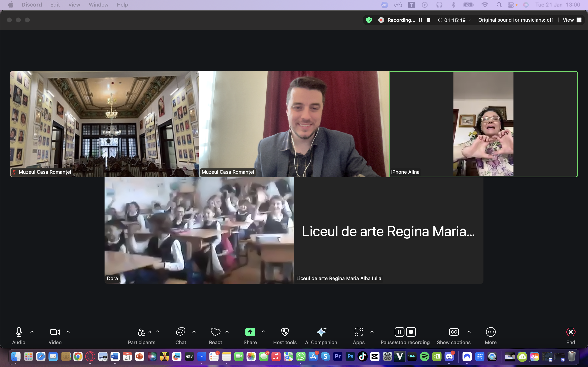Mute microphone with Audio button
The width and height of the screenshot is (588, 367).
(x=19, y=332)
